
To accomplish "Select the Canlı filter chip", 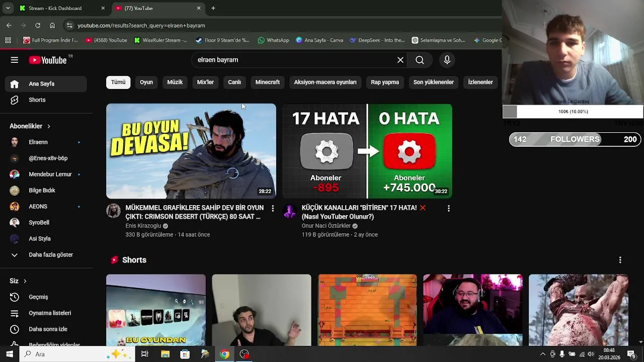I will click(x=234, y=82).
